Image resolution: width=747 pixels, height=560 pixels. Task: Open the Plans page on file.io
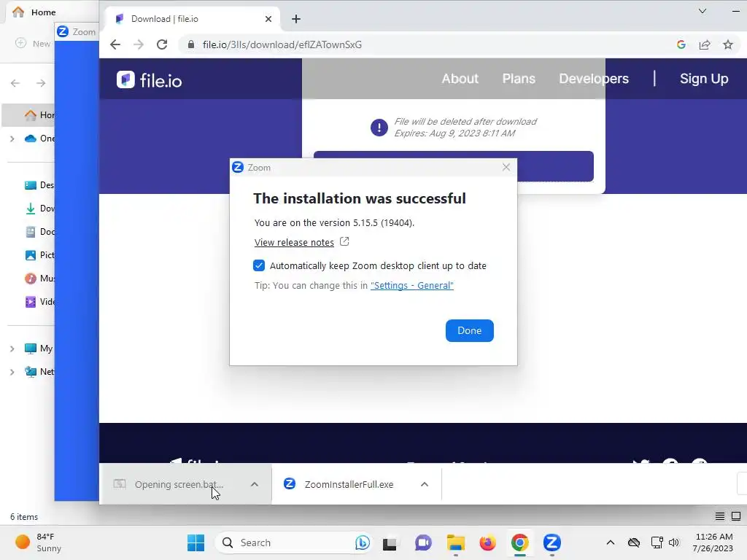pos(519,79)
